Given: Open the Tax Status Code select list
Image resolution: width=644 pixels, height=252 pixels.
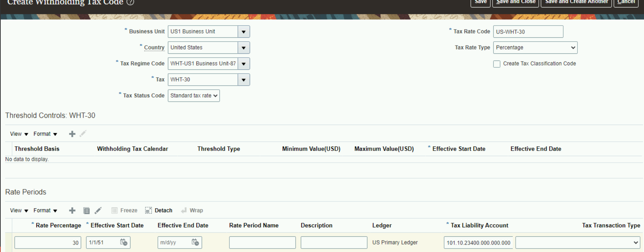Looking at the screenshot, I should pyautogui.click(x=193, y=96).
